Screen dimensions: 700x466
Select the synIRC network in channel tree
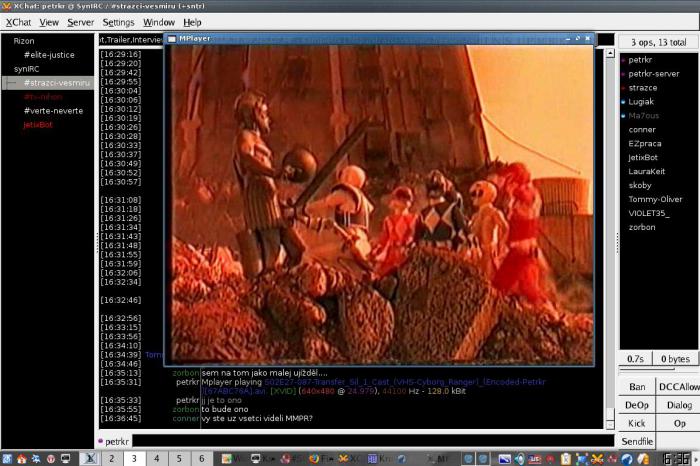tap(26, 69)
